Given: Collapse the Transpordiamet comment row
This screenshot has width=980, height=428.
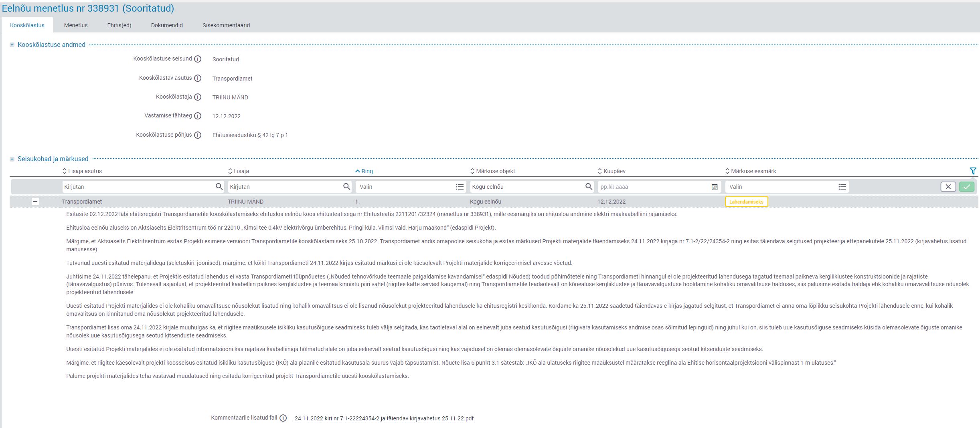Looking at the screenshot, I should tap(35, 202).
